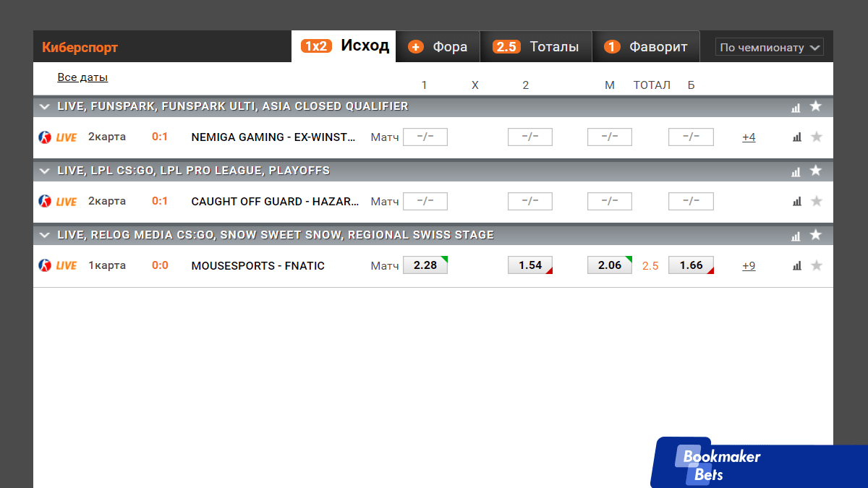Collapse the Funspark Ulti Asia Closed Qualifier section

[x=45, y=107]
